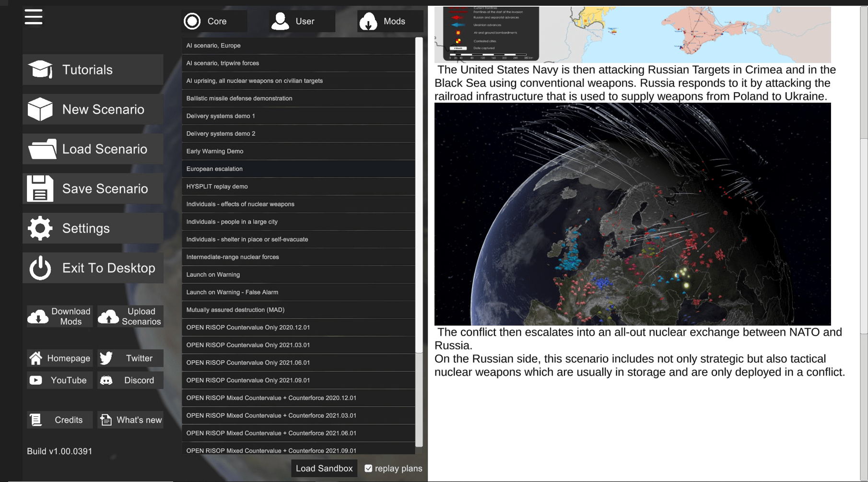Select 'AI scenario, Europe' scenario
Screen dimensions: 868x482
point(298,46)
